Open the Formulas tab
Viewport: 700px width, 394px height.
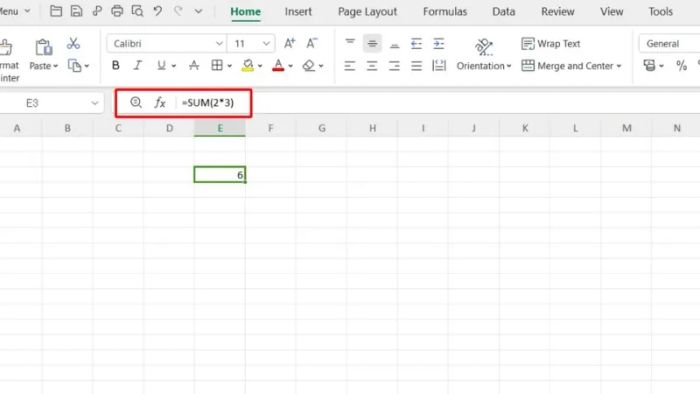445,11
